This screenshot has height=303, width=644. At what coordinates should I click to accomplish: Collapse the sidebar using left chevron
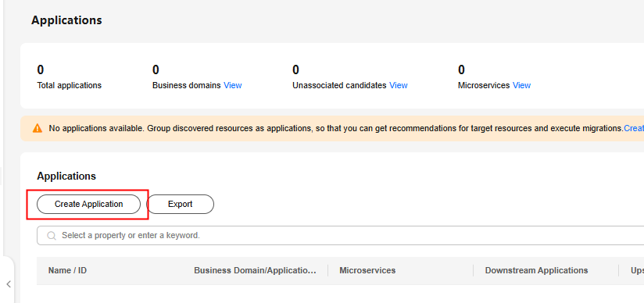pyautogui.click(x=9, y=284)
